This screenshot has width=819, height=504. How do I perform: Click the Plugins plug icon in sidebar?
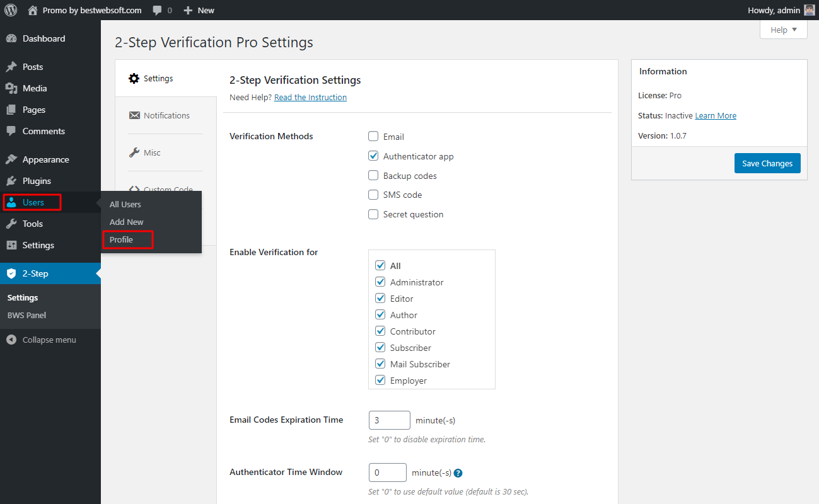coord(11,181)
